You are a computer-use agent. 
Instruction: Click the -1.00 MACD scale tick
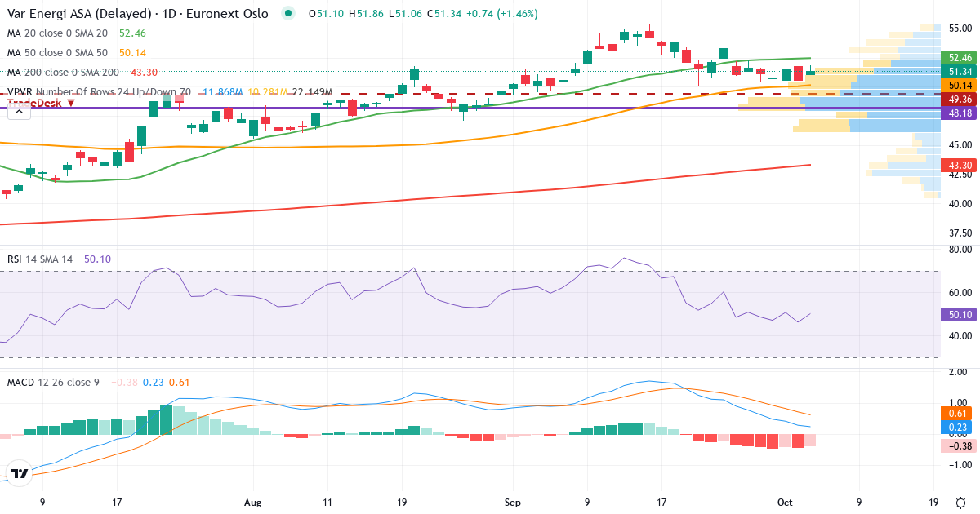click(x=960, y=464)
